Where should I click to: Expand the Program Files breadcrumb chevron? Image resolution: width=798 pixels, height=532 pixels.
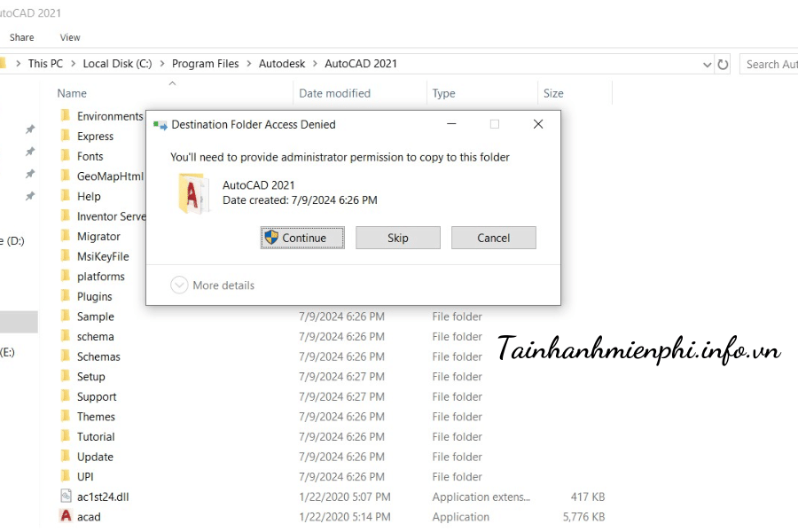coord(249,64)
